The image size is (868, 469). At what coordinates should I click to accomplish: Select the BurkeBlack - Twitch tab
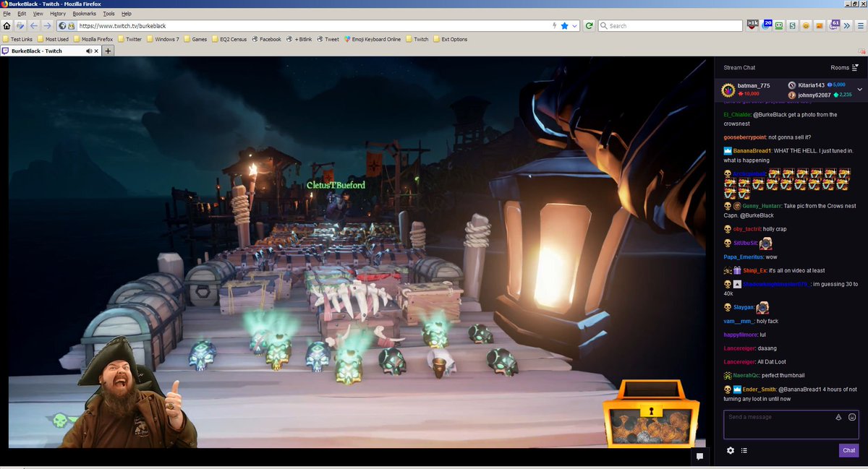pyautogui.click(x=51, y=51)
